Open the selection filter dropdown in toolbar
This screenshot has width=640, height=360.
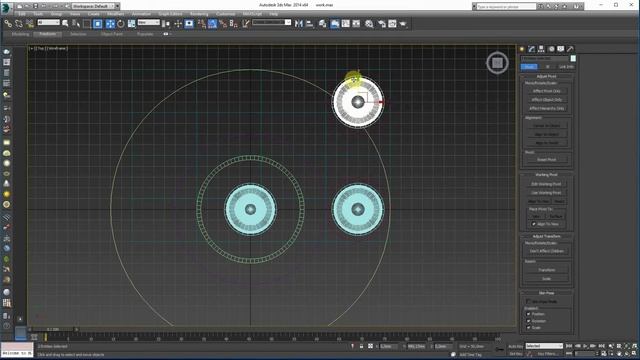[48, 22]
